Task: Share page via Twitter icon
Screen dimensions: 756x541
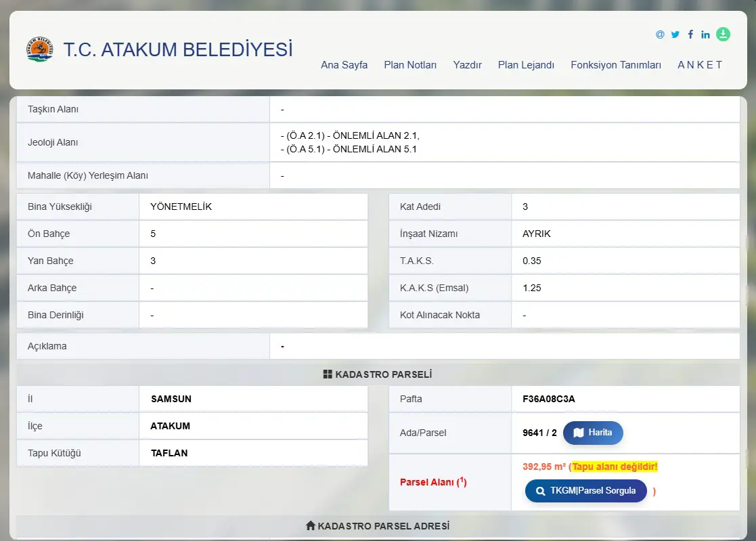Action: pyautogui.click(x=675, y=35)
